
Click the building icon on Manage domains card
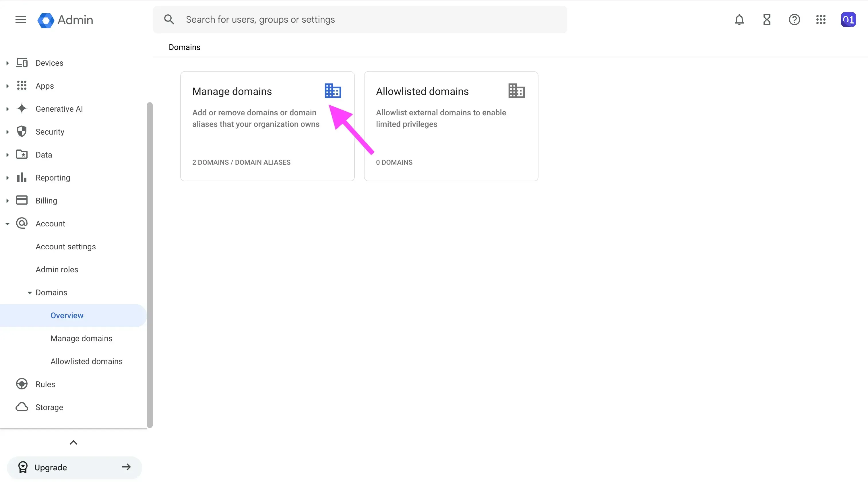(333, 90)
